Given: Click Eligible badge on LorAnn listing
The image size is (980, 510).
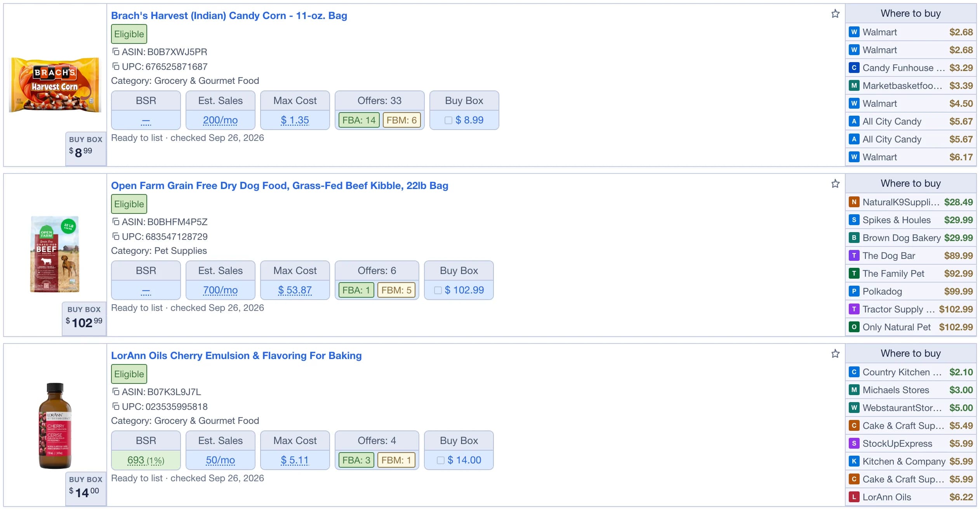Looking at the screenshot, I should click(x=129, y=374).
